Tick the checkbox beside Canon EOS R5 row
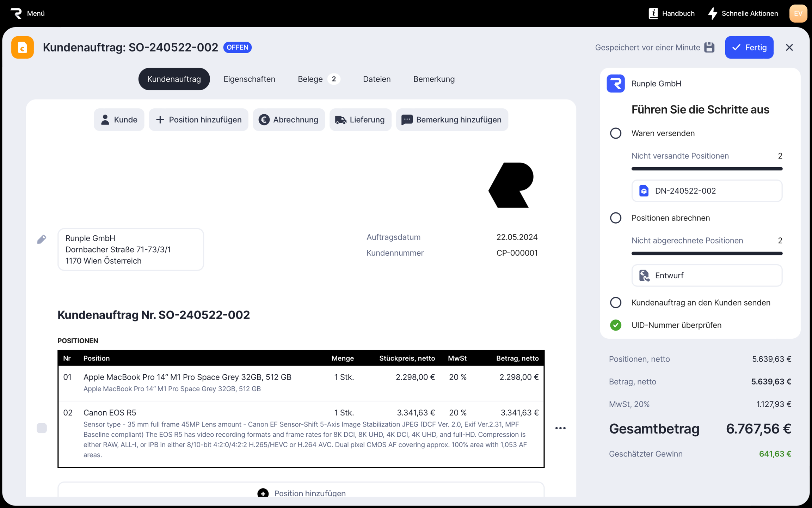The height and width of the screenshot is (508, 812). 42,428
